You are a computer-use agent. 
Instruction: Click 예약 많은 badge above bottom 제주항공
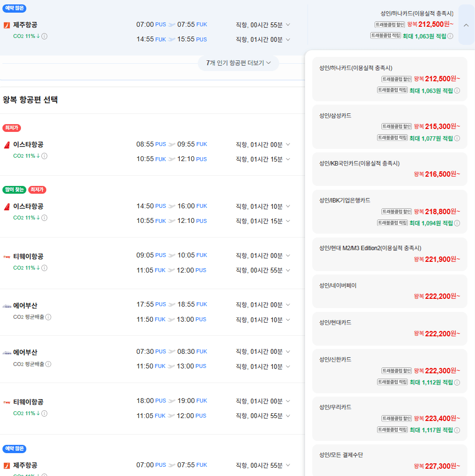tap(14, 448)
